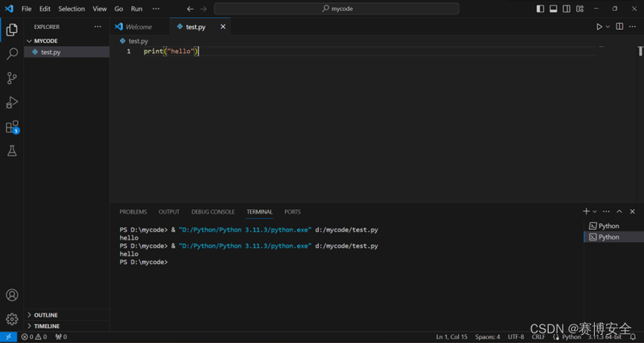Open the Testing flask view
The image size is (644, 343).
pos(12,151)
